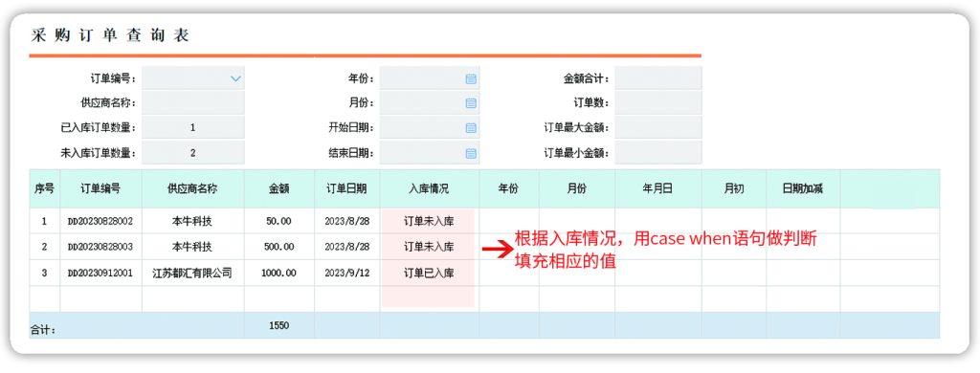Image resolution: width=980 pixels, height=373 pixels.
Task: Select the 供应商名称 column header
Action: click(192, 188)
